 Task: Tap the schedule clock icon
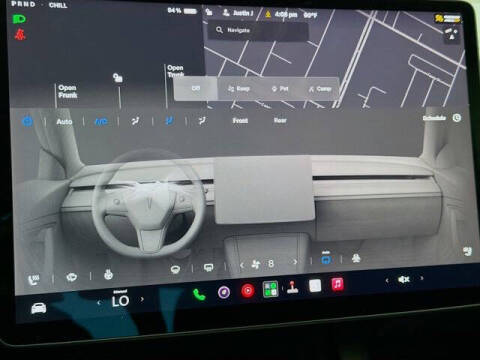click(x=457, y=118)
